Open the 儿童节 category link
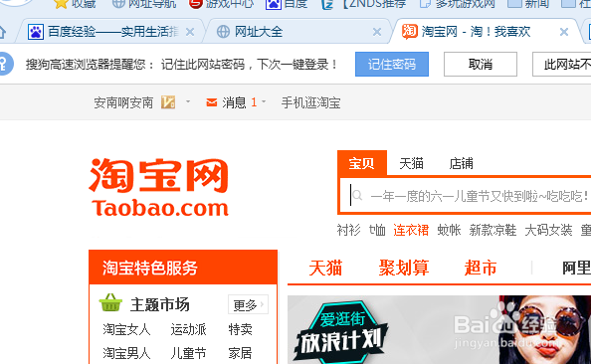The height and width of the screenshot is (364, 591). click(188, 353)
